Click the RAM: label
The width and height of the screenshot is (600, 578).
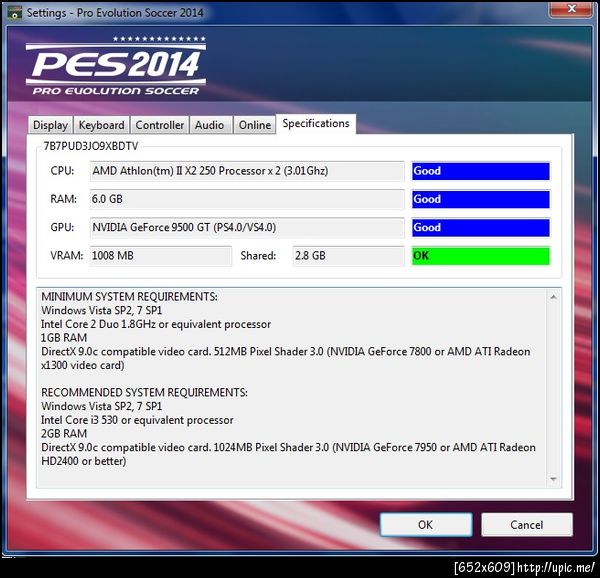tap(64, 199)
